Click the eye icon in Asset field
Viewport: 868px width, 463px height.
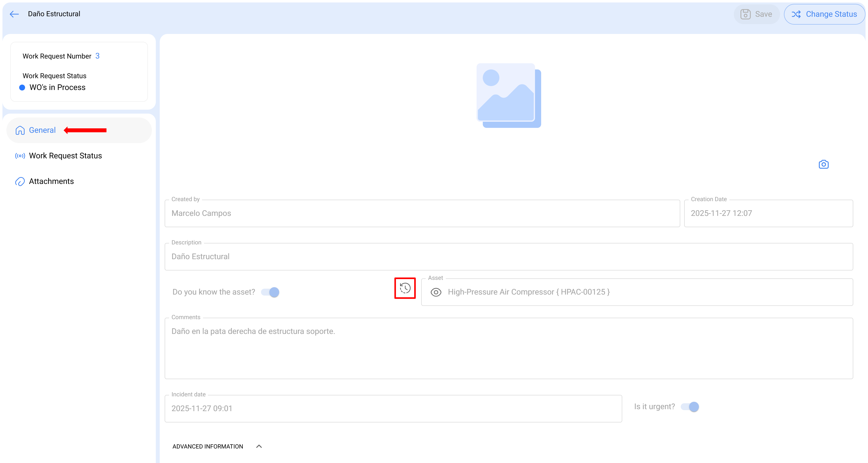[x=436, y=292]
